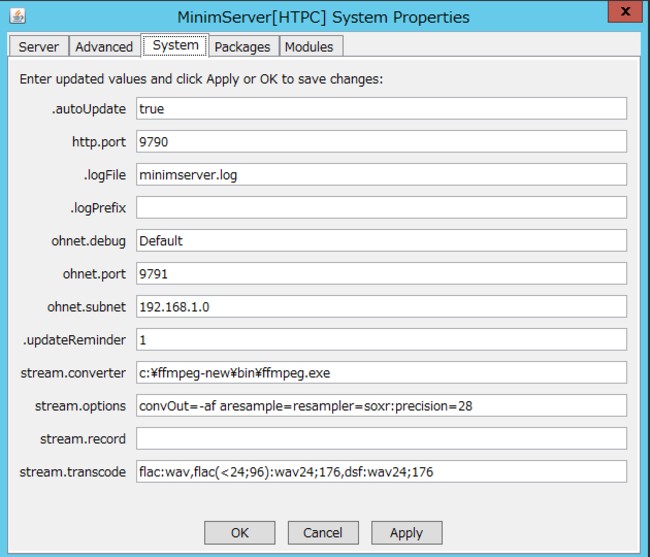
Task: Click the .updateReminder input field
Action: click(381, 340)
